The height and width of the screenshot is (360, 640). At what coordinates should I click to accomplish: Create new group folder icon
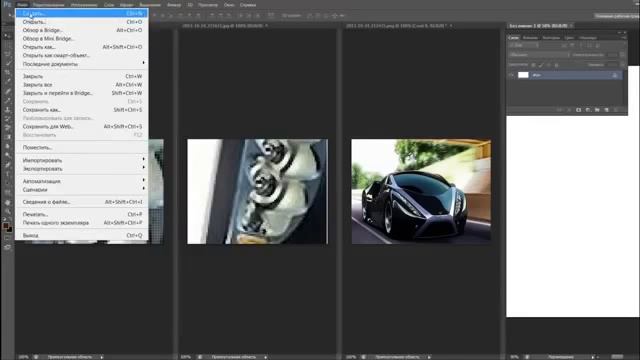tap(597, 110)
